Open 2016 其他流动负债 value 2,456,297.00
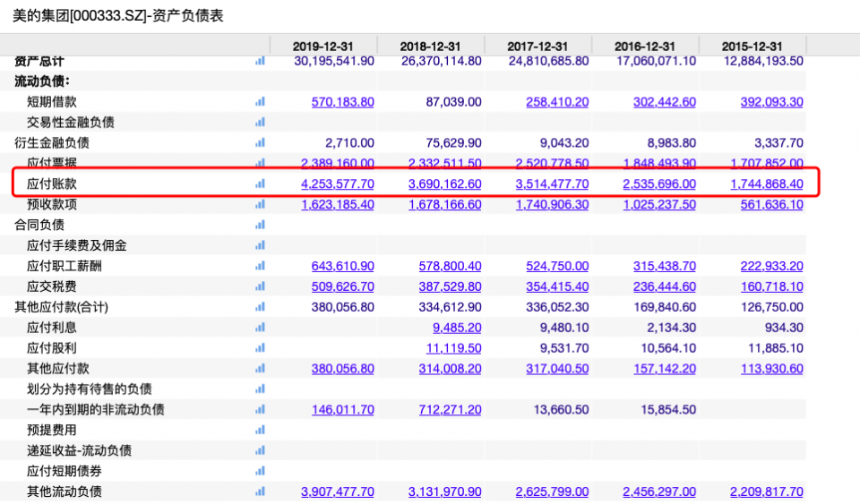Viewport: 860px width, 504px height. pyautogui.click(x=659, y=491)
